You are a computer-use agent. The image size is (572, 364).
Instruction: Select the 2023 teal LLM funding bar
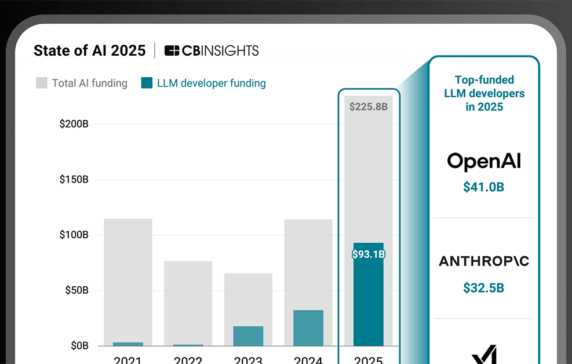pyautogui.click(x=248, y=336)
